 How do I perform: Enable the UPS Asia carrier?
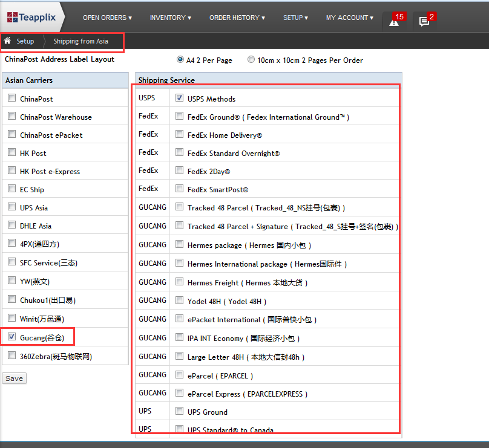pos(12,207)
